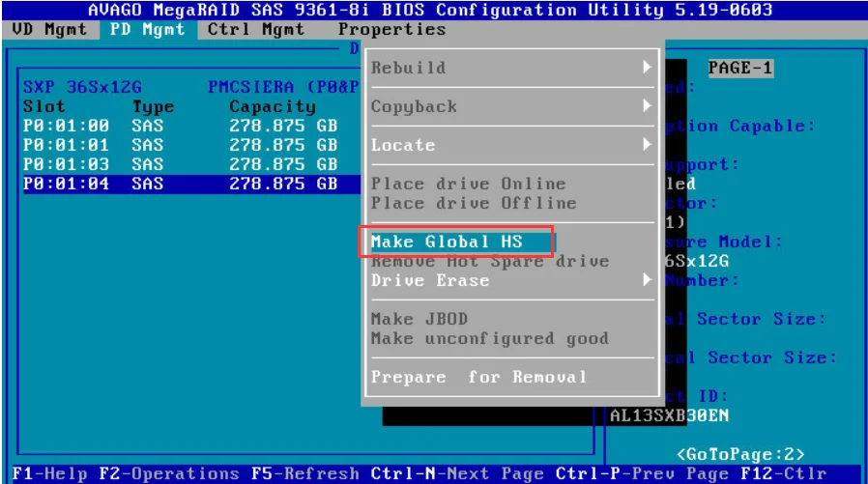Expand the Rebuild submenu arrow
Viewport: 868px width, 484px height.
[x=647, y=68]
